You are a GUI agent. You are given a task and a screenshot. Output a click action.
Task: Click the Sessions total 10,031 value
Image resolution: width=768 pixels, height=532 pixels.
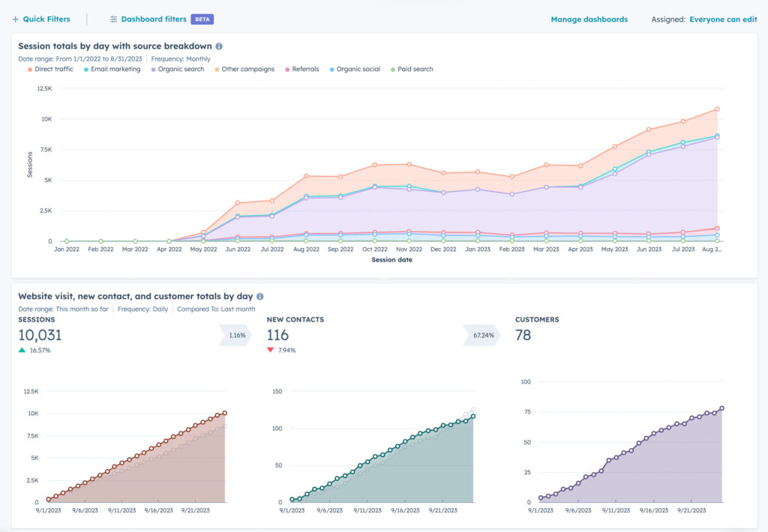[x=40, y=335]
